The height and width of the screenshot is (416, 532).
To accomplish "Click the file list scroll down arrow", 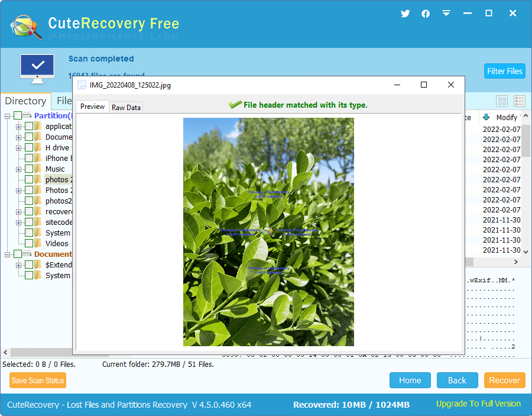I will point(525,252).
